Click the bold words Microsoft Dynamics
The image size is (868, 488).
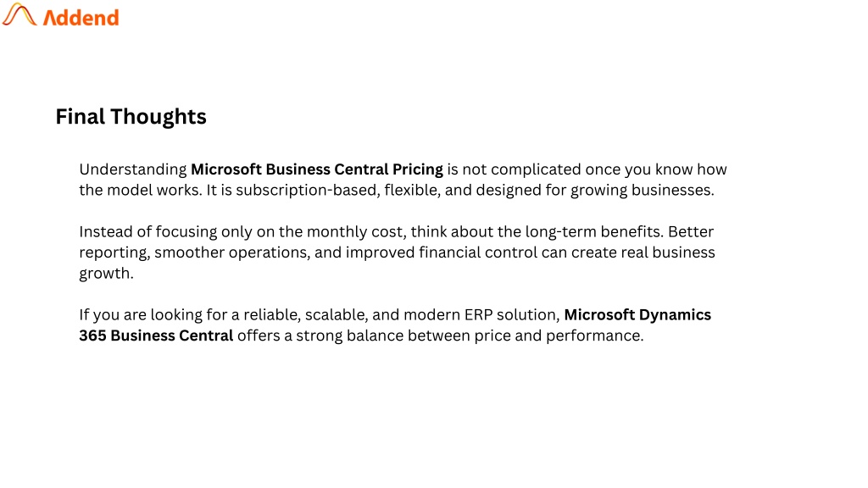637,315
